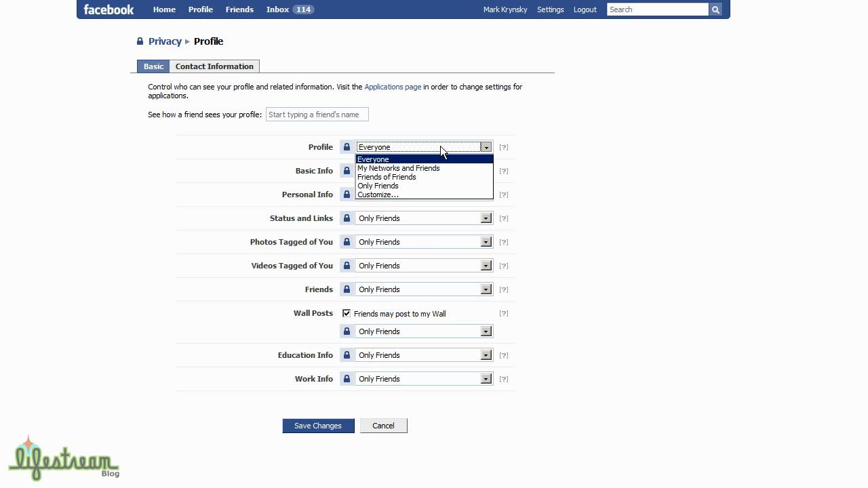
Task: Open help [?] for Videos Tagged of You
Action: (x=504, y=266)
